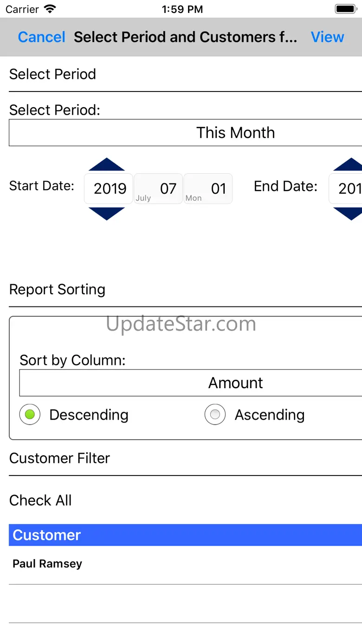Viewport: 362px width, 644px height.
Task: Select the Start Date month 07 field
Action: coord(159,189)
